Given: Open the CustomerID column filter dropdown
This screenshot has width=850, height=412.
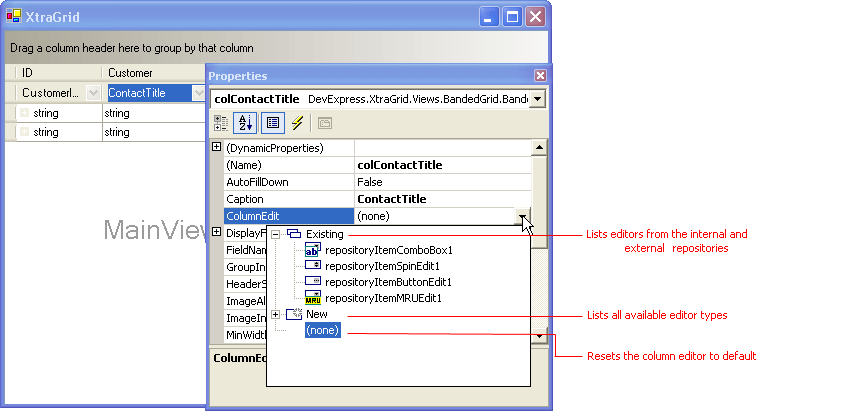Looking at the screenshot, I should click(93, 93).
